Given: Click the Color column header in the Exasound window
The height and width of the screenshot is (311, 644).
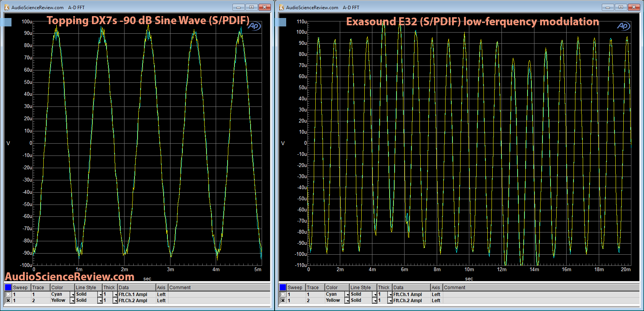Looking at the screenshot, I should click(337, 287).
